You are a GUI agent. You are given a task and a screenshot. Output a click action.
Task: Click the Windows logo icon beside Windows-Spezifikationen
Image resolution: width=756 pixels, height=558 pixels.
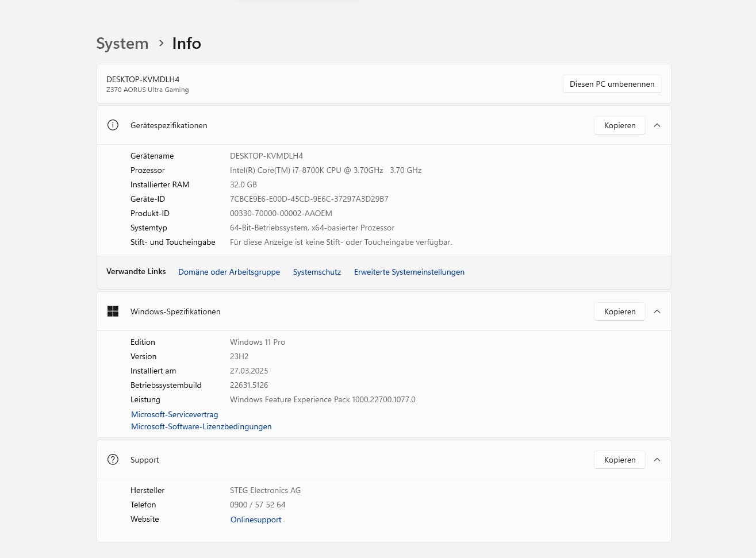113,311
